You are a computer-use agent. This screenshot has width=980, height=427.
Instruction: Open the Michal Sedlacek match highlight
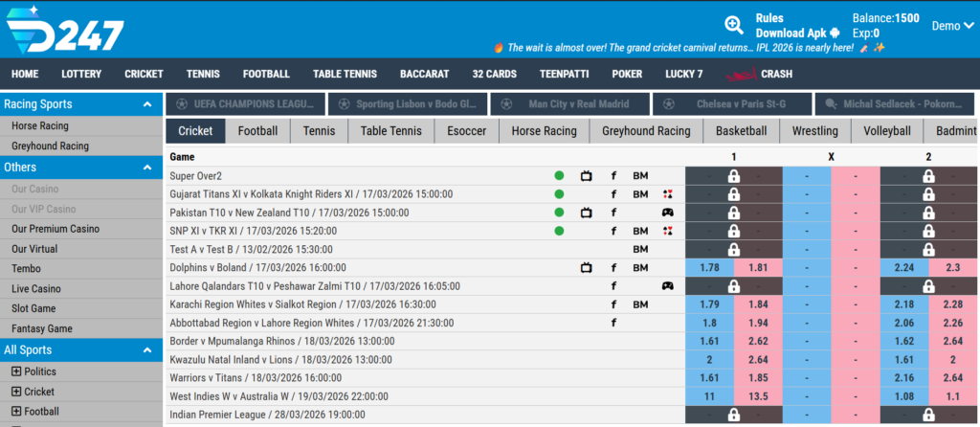[x=895, y=103]
